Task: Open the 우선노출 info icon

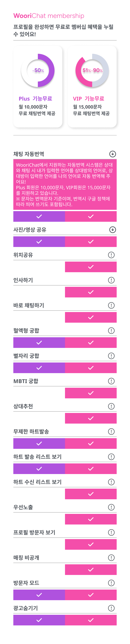Action: [x=111, y=507]
